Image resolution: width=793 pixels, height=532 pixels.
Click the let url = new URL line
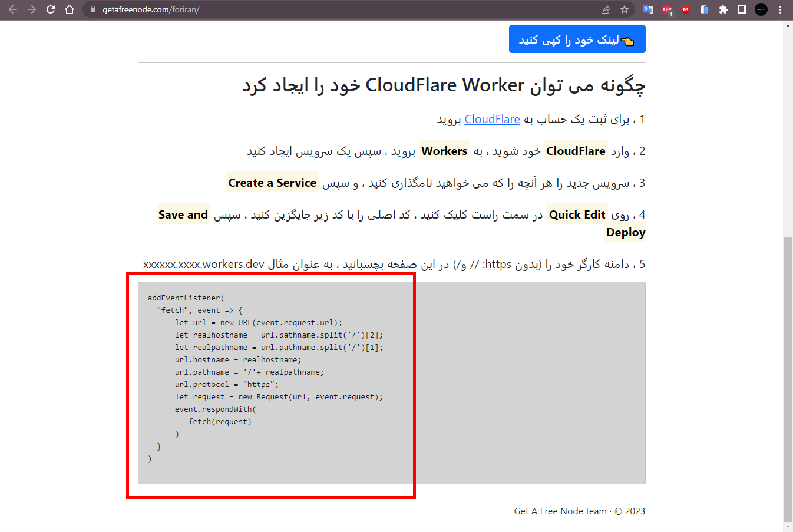click(x=259, y=323)
